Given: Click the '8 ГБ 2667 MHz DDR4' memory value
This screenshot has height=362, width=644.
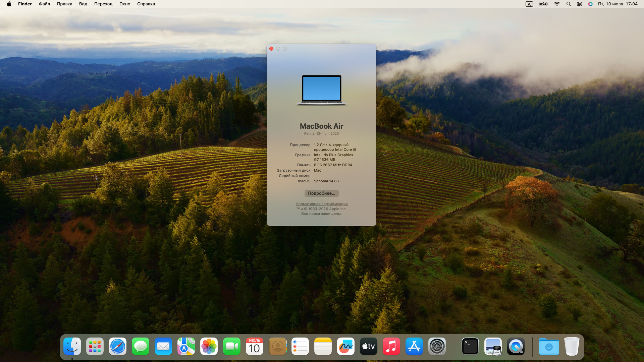Looking at the screenshot, I should 333,165.
